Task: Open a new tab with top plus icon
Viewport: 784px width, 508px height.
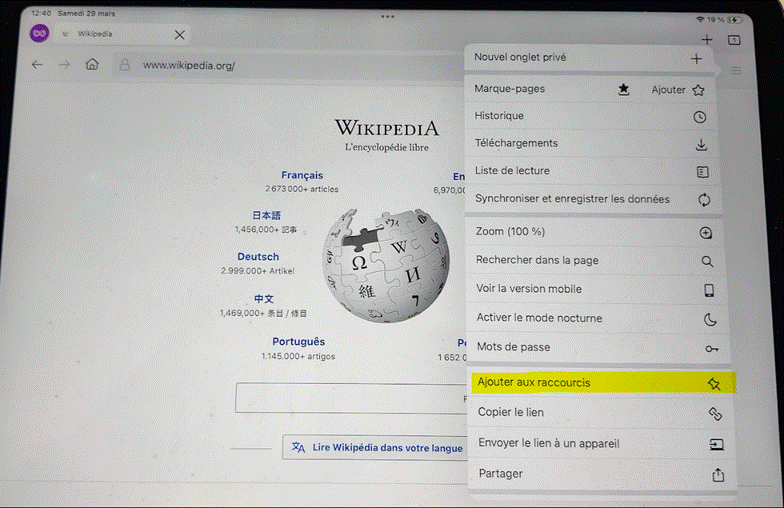Action: pos(707,40)
